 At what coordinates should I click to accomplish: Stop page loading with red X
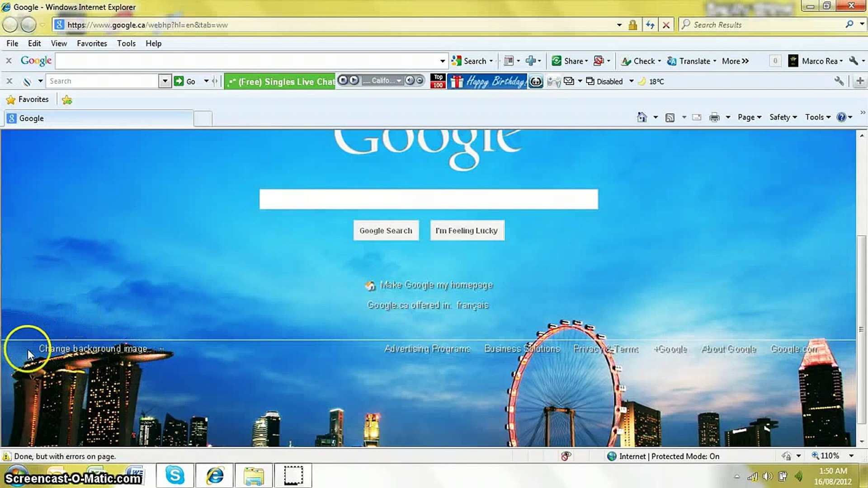coord(666,25)
